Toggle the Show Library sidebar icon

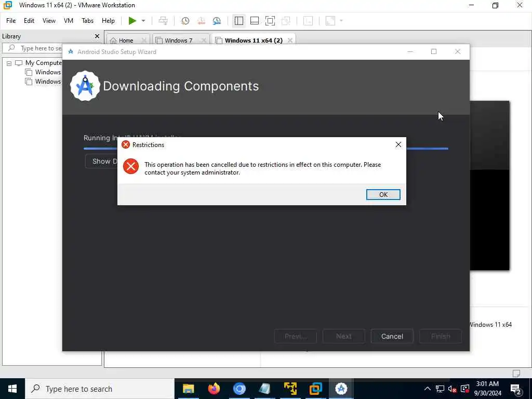point(239,21)
